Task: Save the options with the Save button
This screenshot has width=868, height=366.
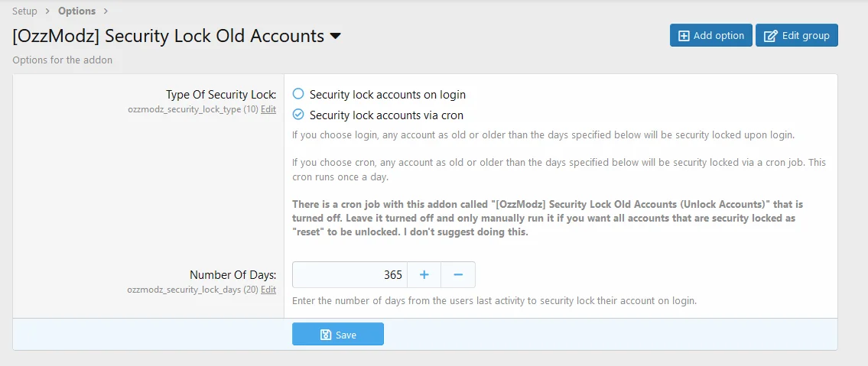Action: tap(338, 335)
